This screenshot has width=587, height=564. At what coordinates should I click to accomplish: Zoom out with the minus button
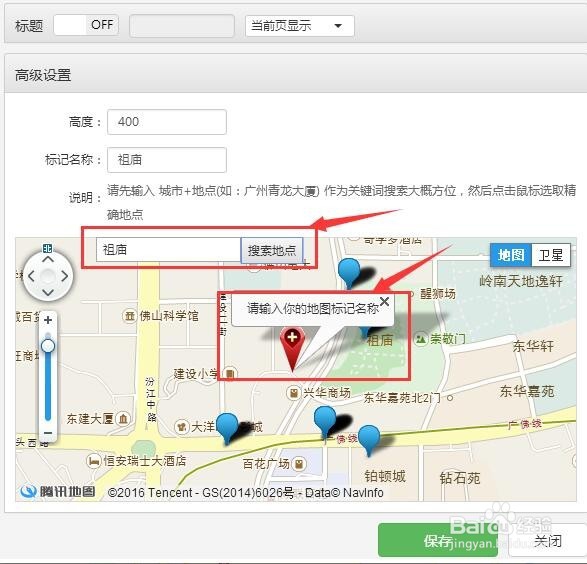(48, 433)
